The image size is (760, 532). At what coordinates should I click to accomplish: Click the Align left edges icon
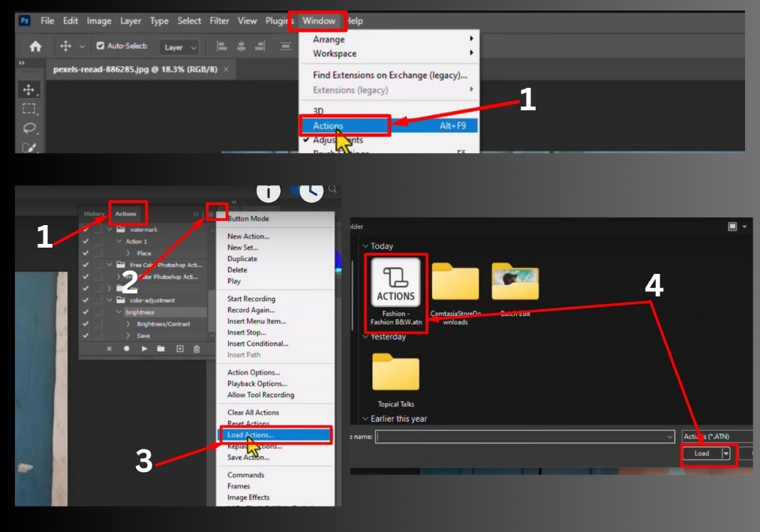tap(221, 47)
